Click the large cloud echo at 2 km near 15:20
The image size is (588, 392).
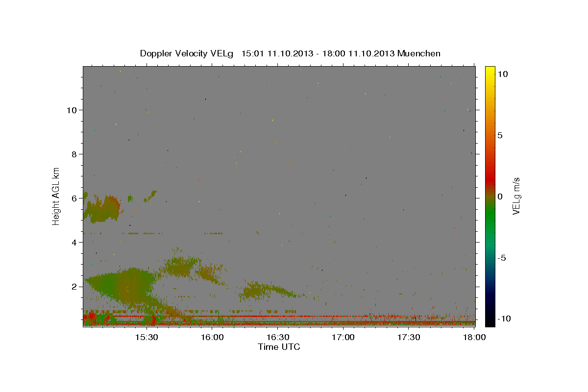point(122,287)
